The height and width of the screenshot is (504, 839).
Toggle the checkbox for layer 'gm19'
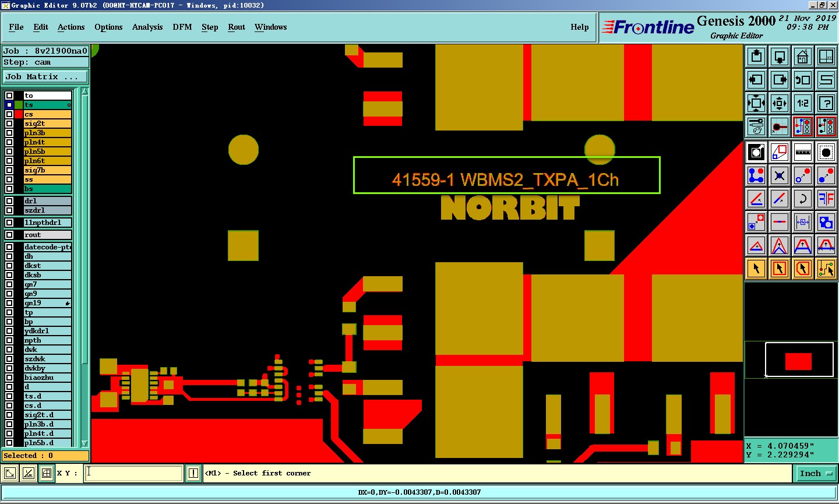(x=9, y=303)
